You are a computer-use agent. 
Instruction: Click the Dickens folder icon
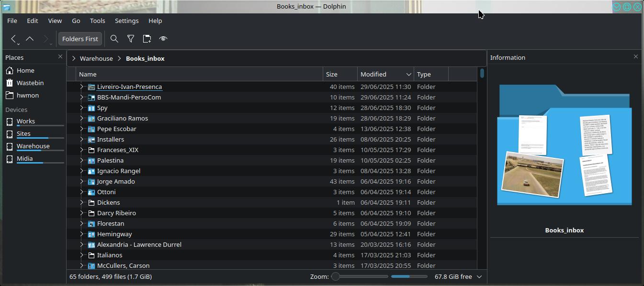point(91,203)
